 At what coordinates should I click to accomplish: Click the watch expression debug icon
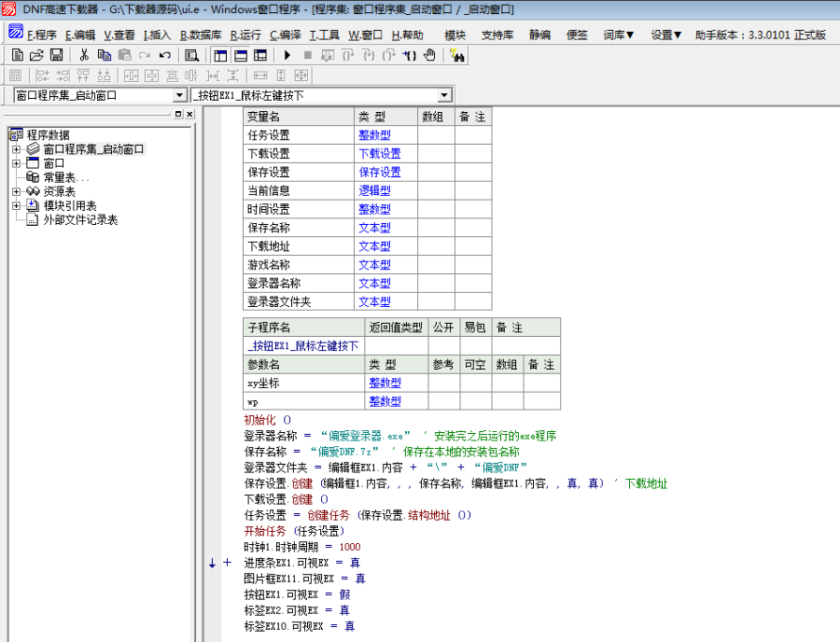pos(328,55)
